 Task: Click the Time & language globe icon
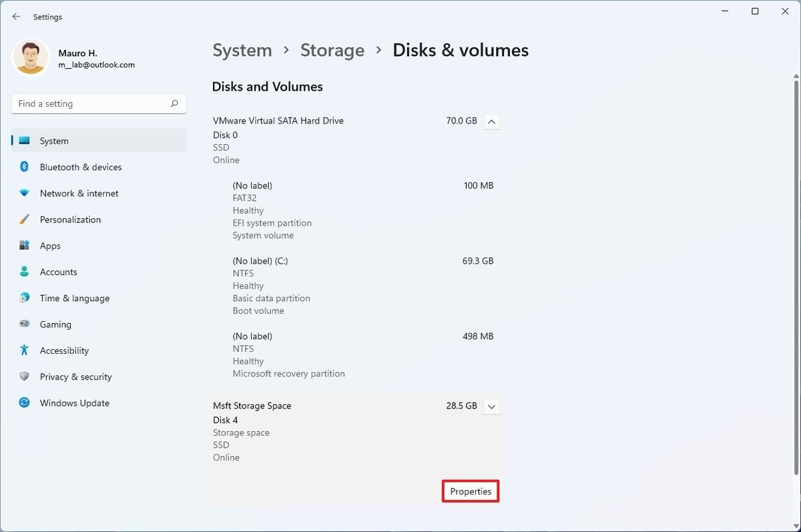(25, 298)
